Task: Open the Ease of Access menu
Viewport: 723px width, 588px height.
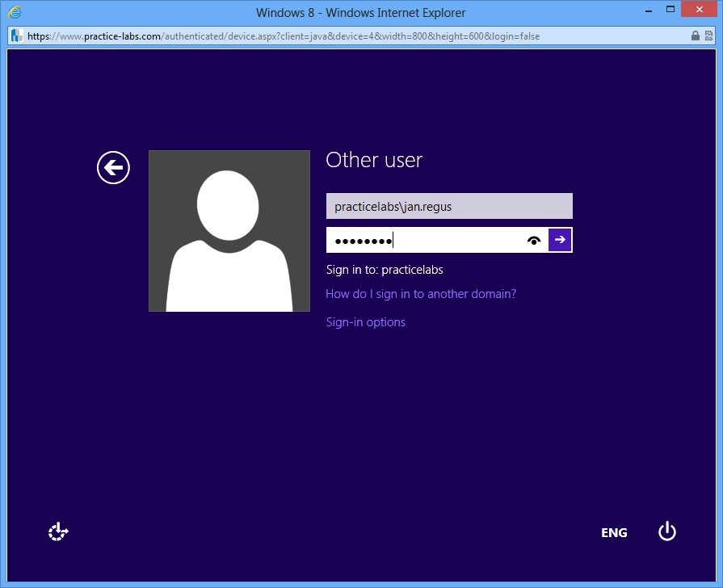Action: [x=57, y=531]
